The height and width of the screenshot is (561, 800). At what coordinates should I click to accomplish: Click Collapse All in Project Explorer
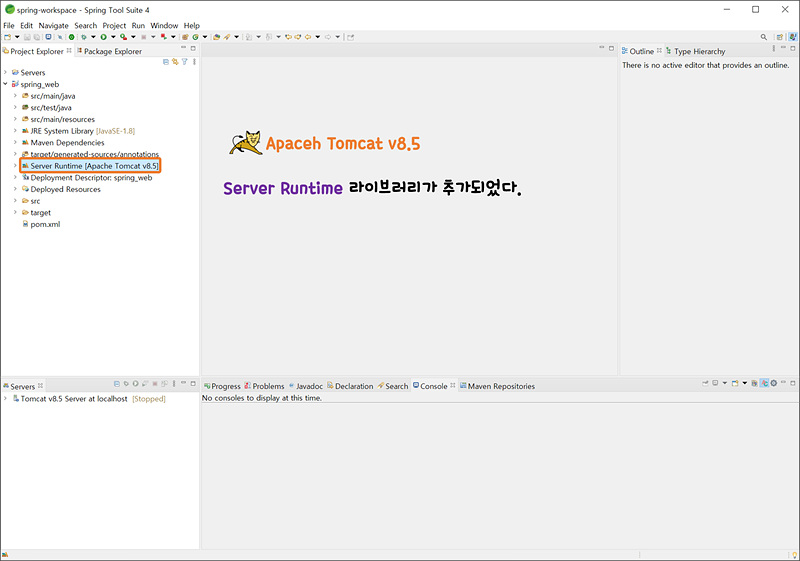[x=166, y=62]
